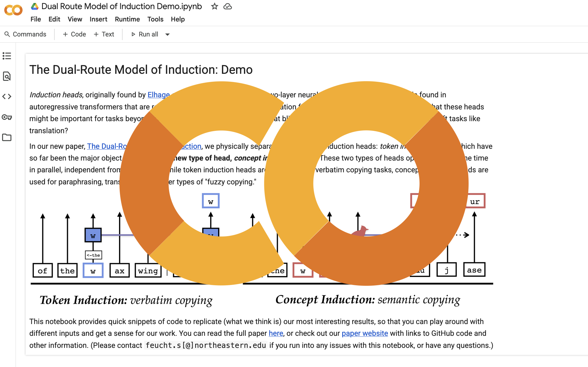Open the files folder sidebar icon
Viewport: 588px width, 367px height.
(x=7, y=137)
